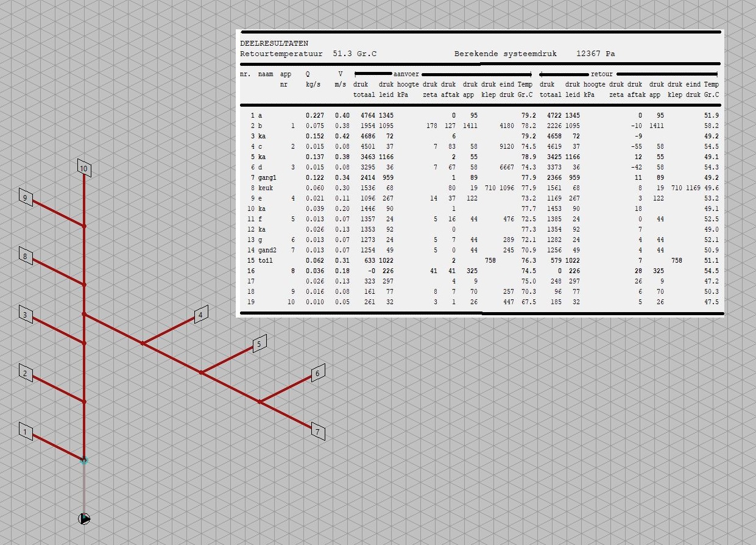Select the 'keuk' row name in the table
Image resolution: width=756 pixels, height=545 pixels.
click(266, 188)
